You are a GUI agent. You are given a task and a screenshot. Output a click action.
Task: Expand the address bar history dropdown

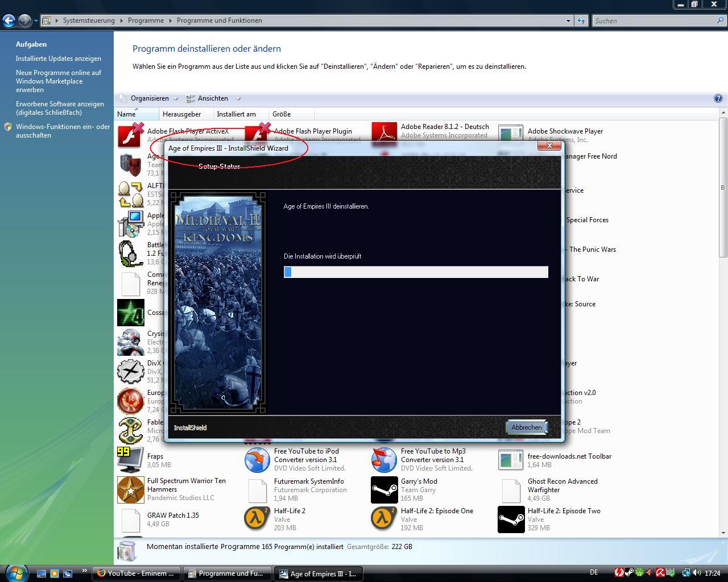tap(568, 20)
